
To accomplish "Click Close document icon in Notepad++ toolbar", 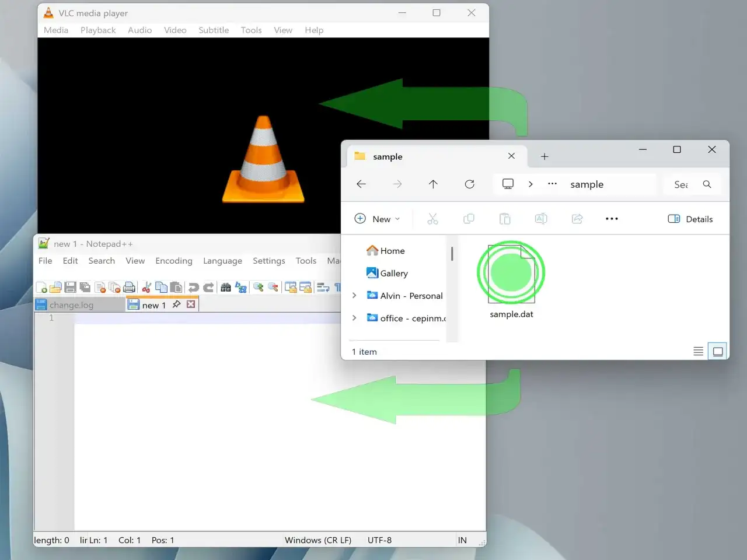I will [x=100, y=287].
